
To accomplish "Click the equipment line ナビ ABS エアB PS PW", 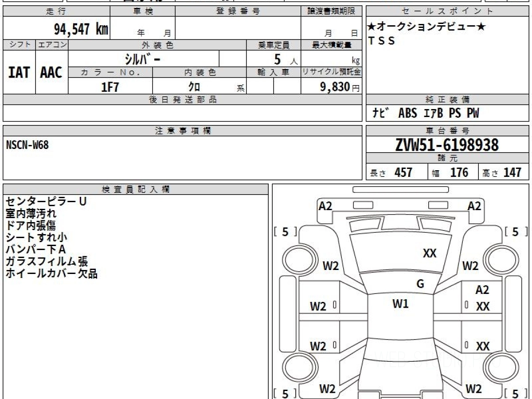I will pyautogui.click(x=426, y=113).
